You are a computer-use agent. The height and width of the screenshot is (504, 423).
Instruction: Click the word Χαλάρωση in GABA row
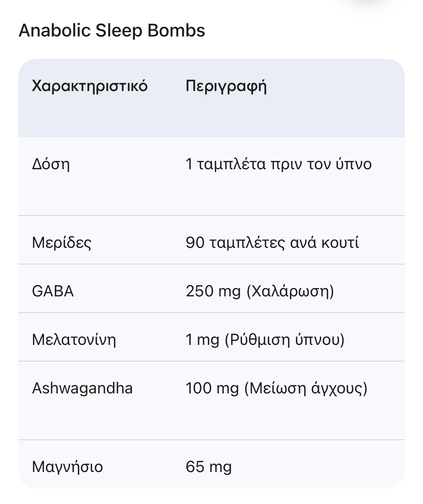click(289, 291)
